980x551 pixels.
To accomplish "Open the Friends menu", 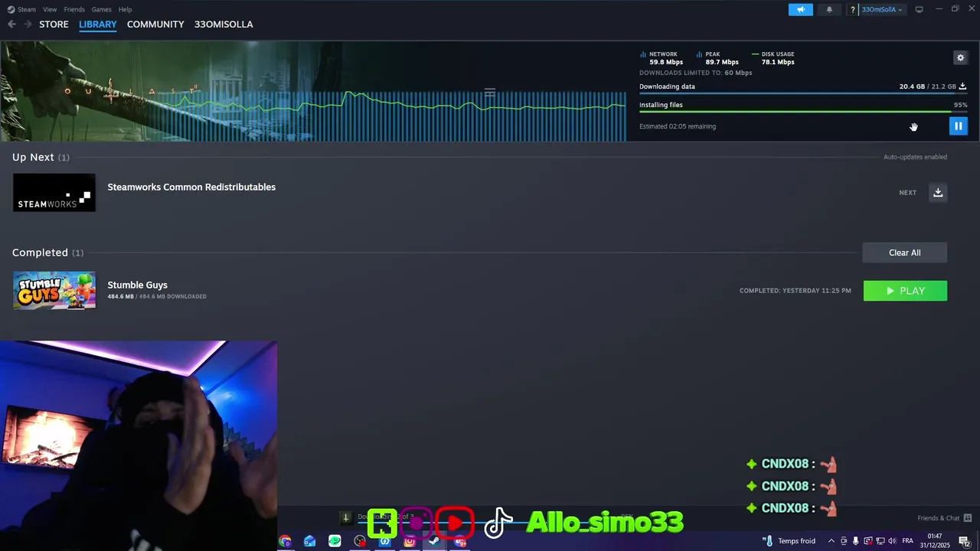I will 74,10.
